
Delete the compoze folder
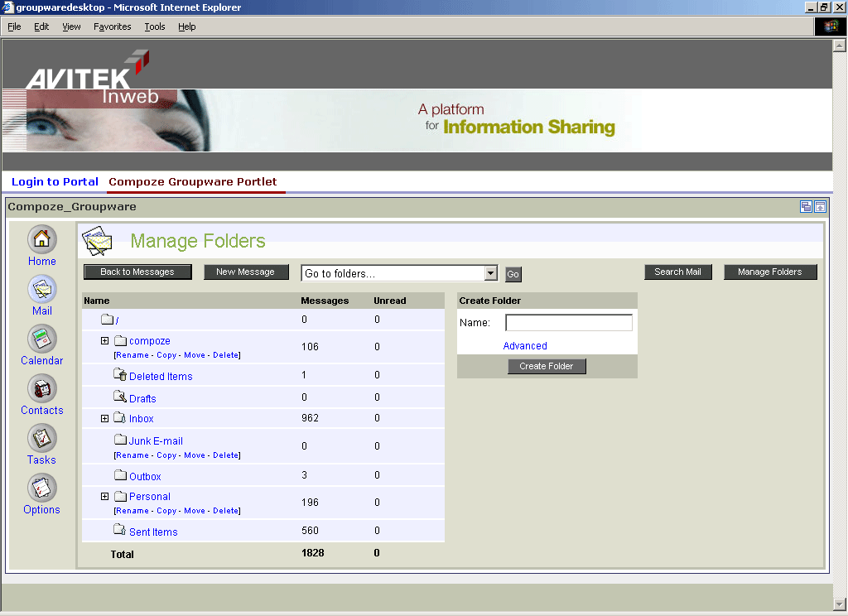[x=225, y=355]
